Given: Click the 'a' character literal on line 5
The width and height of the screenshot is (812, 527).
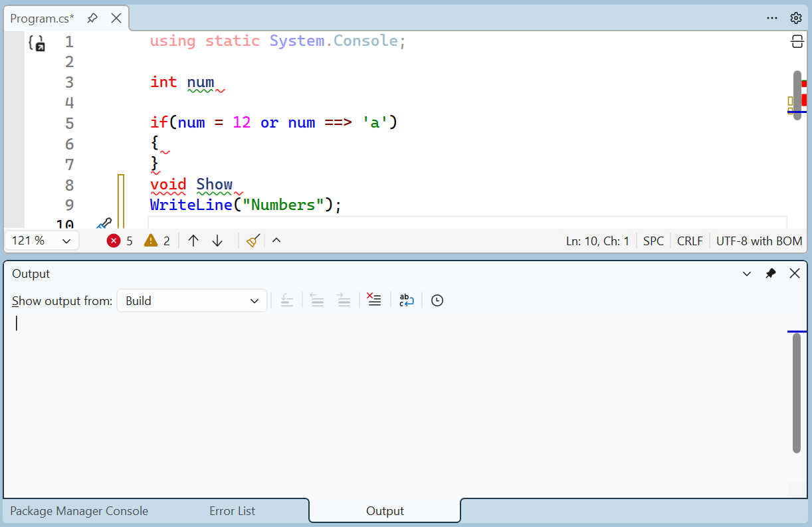Looking at the screenshot, I should [x=375, y=123].
